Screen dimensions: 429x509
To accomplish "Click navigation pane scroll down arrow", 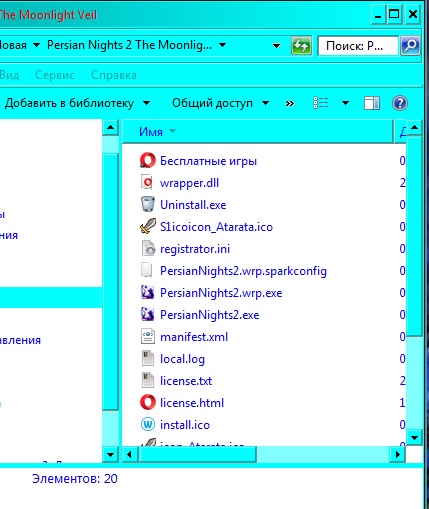I will (x=110, y=454).
